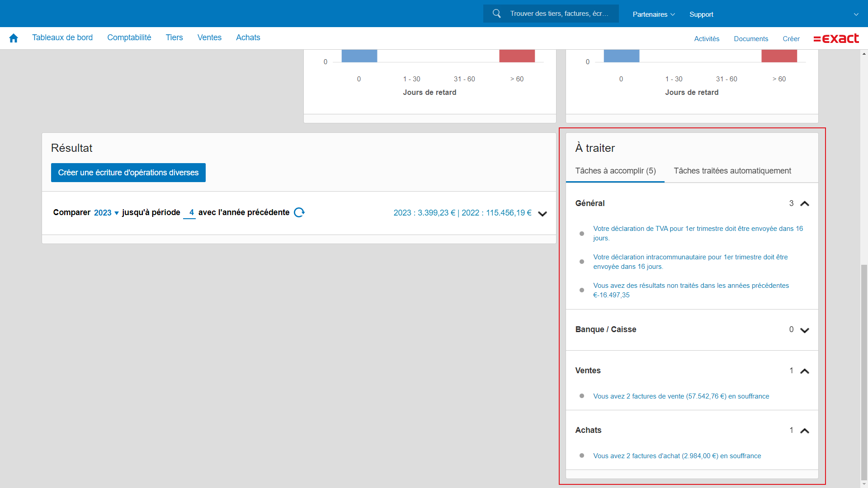Switch to Tâches traitées automatiquement tab
The image size is (868, 488).
(x=732, y=171)
